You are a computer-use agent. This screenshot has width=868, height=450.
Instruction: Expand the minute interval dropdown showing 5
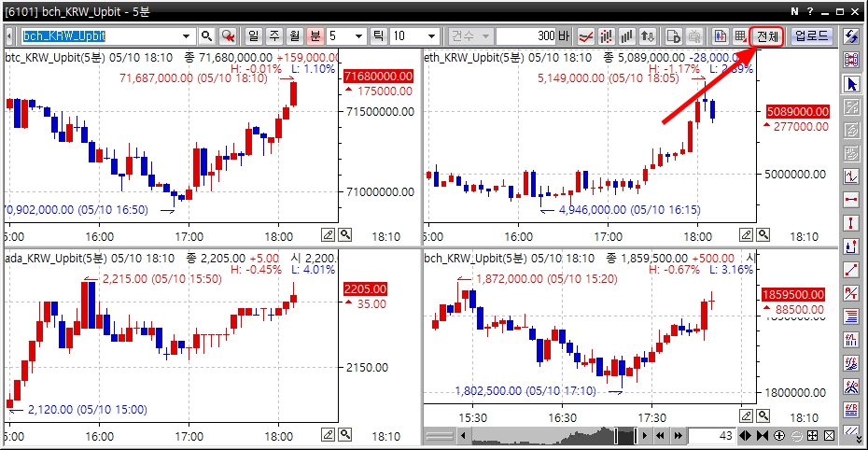pos(360,36)
